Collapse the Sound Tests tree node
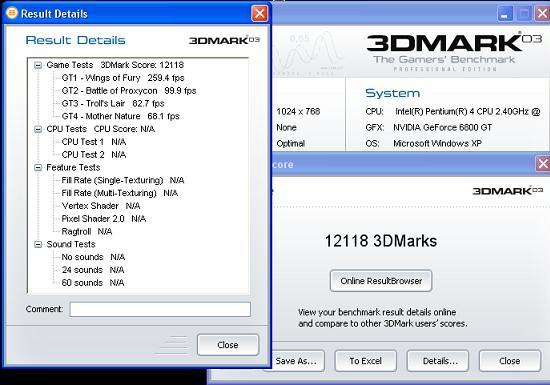Screen dimensions: 550x385 (38, 244)
